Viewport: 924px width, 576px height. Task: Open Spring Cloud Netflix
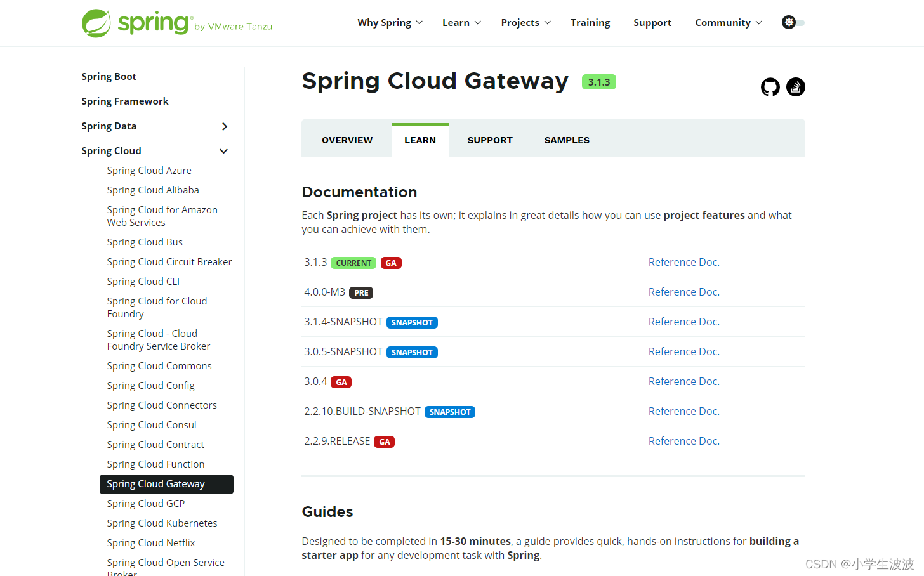tap(151, 543)
